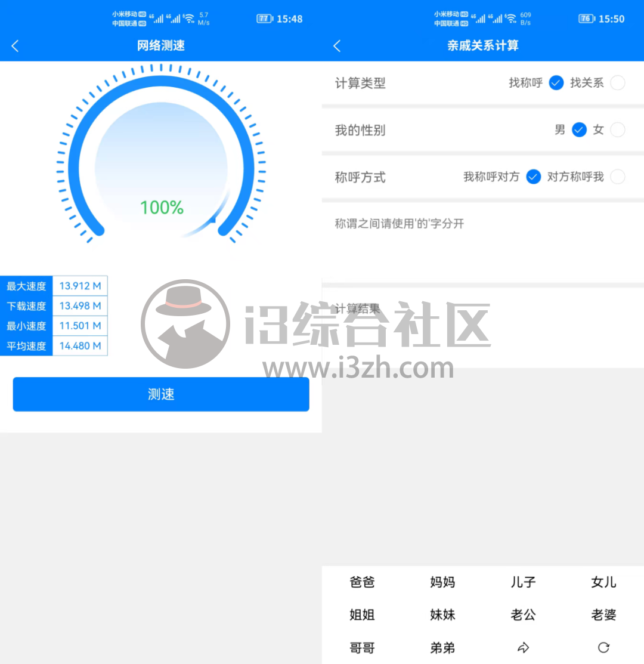This screenshot has height=664, width=644.
Task: Tap the 儿子 key
Action: coord(523,582)
